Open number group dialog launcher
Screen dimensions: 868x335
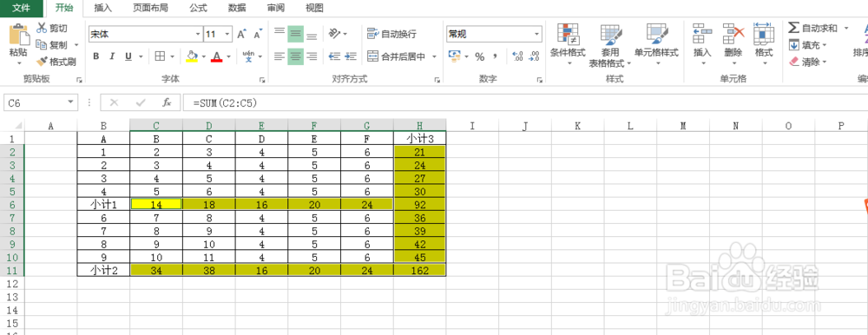tap(540, 80)
